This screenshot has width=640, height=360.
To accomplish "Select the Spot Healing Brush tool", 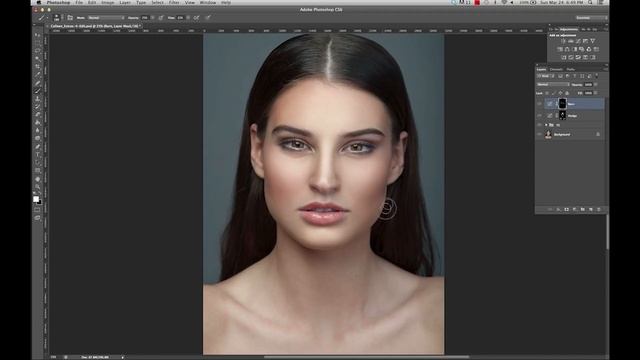I will [38, 83].
